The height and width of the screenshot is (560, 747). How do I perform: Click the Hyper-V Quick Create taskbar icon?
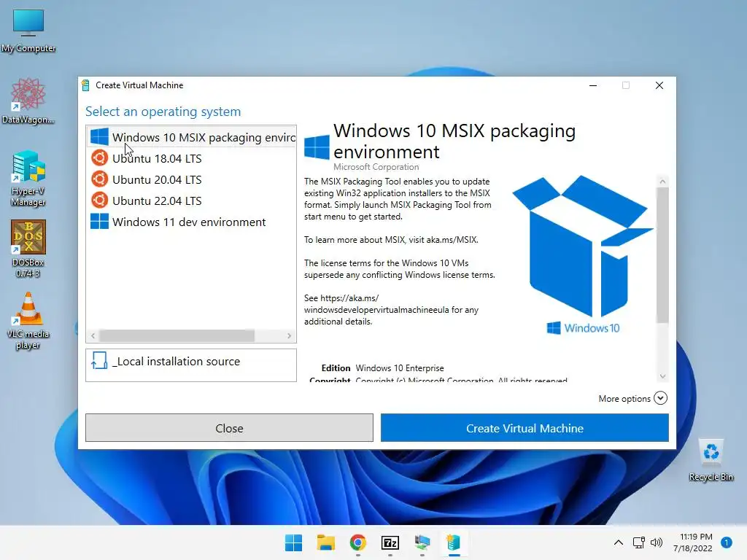coord(454,542)
